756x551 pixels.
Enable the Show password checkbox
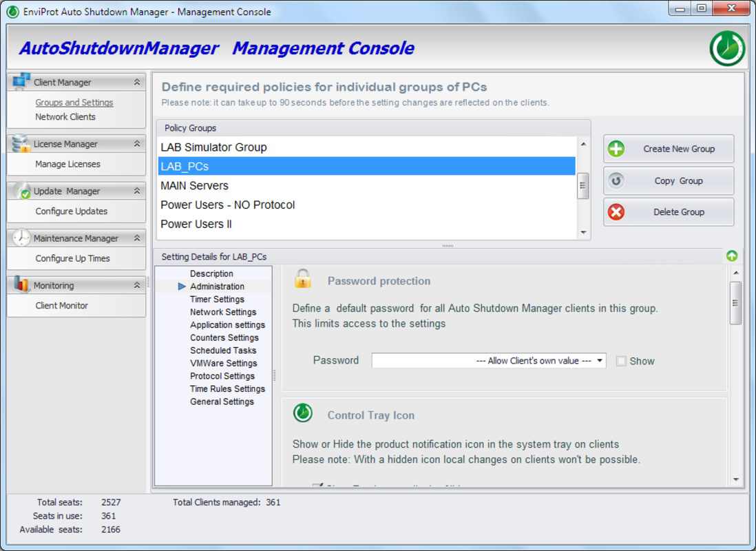[x=621, y=361]
